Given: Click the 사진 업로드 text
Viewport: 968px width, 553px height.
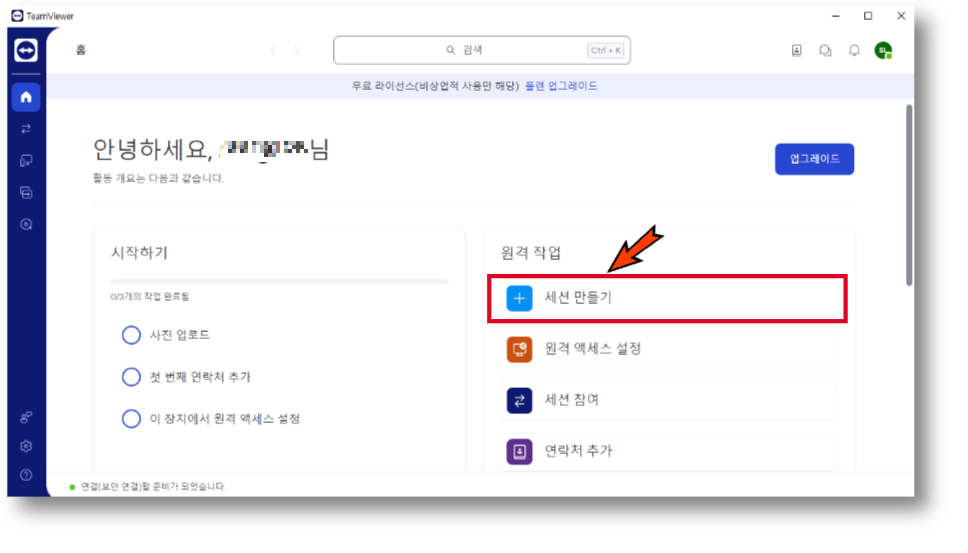Looking at the screenshot, I should tap(180, 335).
